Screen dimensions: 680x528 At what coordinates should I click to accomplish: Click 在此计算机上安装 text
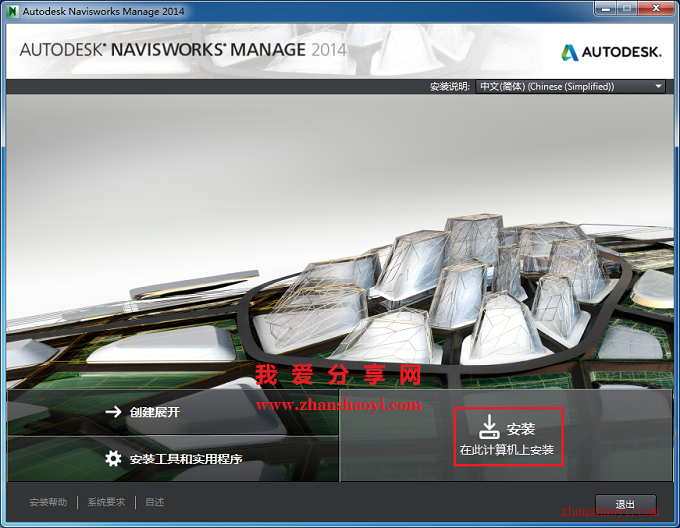coord(507,450)
